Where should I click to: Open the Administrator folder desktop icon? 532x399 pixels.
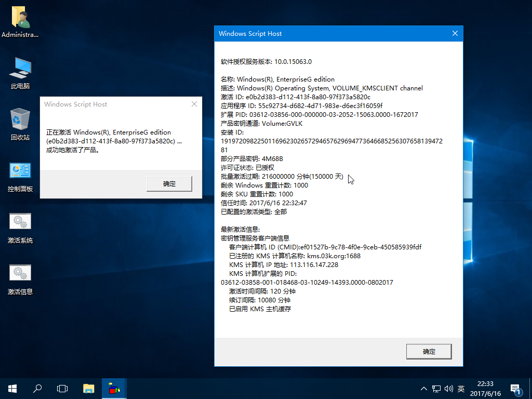[20, 21]
